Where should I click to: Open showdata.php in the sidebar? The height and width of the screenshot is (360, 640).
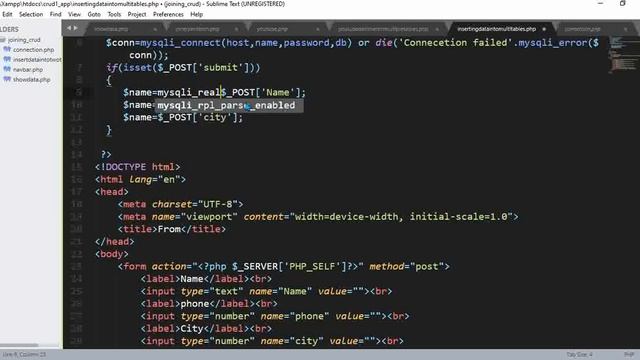[31, 80]
